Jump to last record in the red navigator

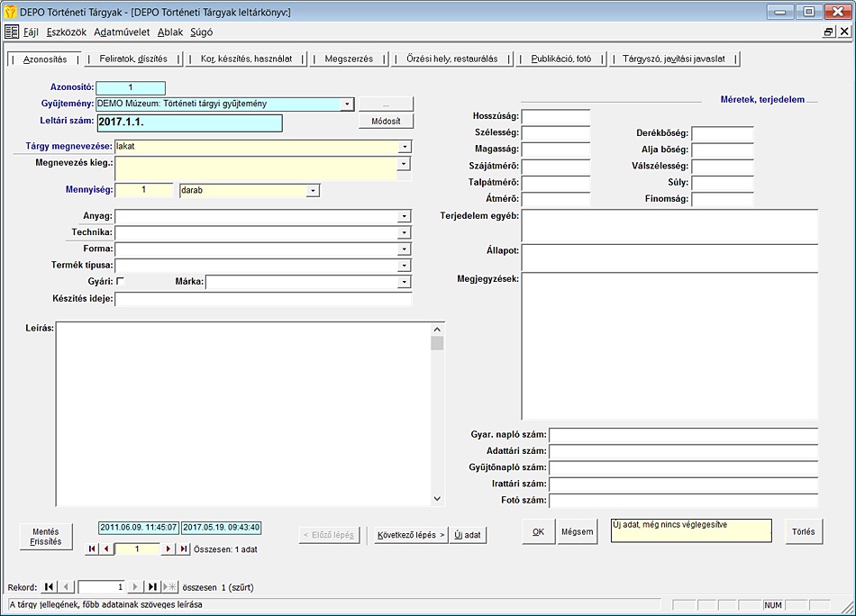click(x=183, y=548)
